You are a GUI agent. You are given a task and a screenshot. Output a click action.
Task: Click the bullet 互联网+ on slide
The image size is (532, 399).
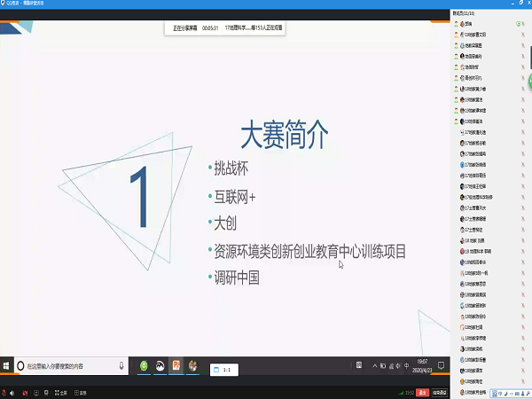coord(235,197)
